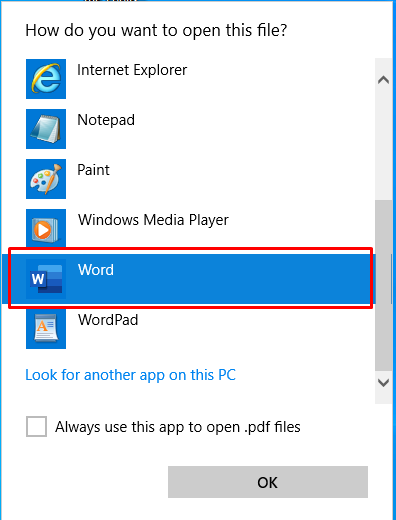Click the Word app icon

46,279
